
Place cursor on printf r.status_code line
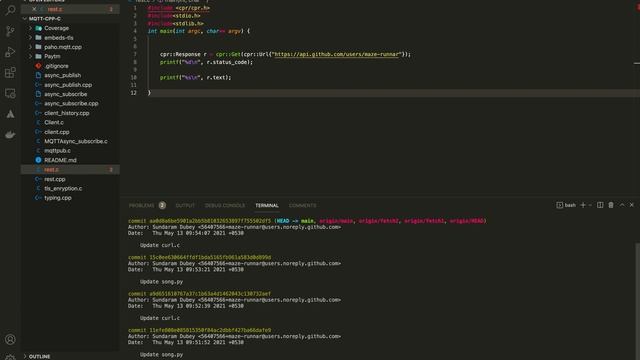pyautogui.click(x=206, y=62)
